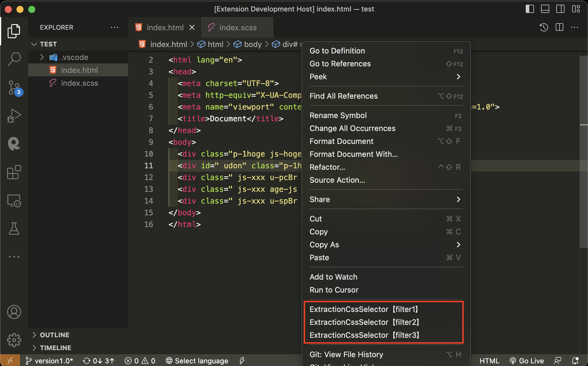Choose ExtractionCssSelector filter2 menu entry

364,322
